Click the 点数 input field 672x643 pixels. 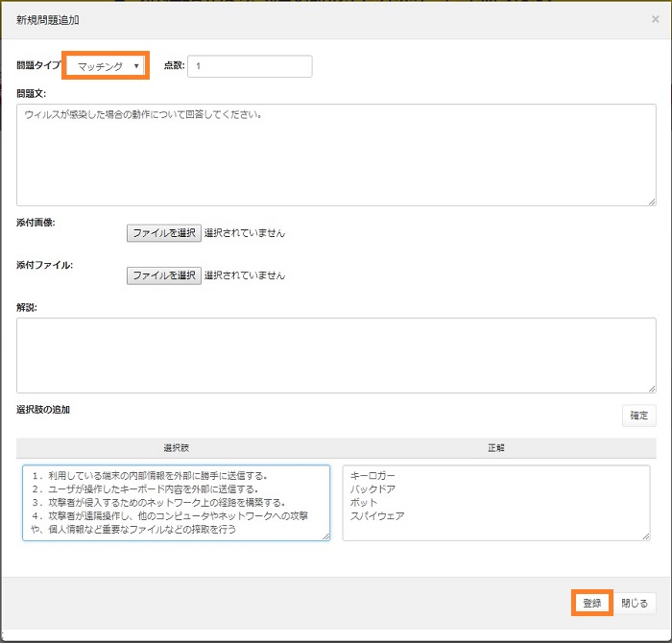(250, 66)
